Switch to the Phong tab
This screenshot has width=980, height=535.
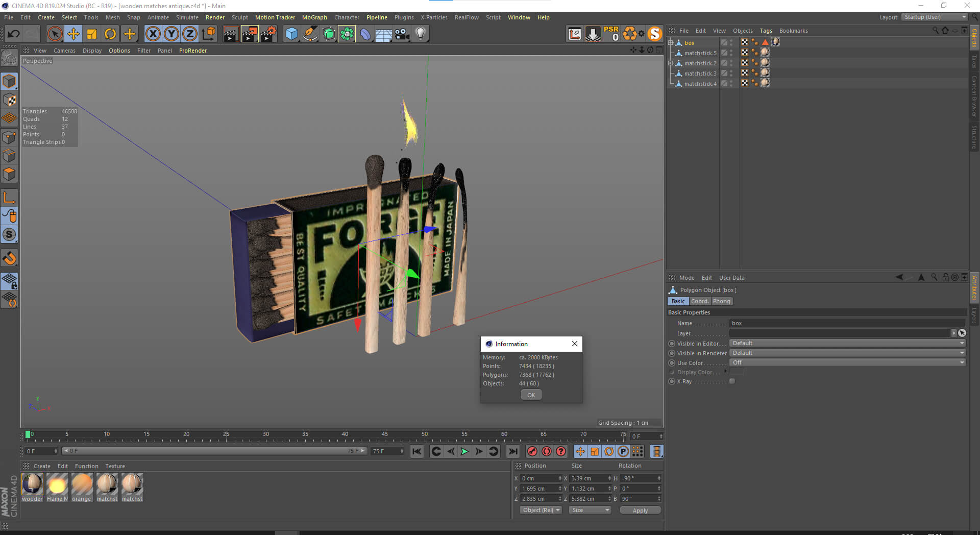coord(722,301)
